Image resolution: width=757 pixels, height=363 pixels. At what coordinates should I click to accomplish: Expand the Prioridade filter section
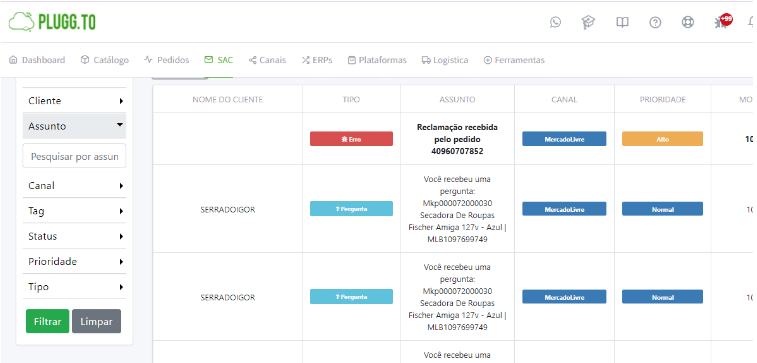click(74, 261)
